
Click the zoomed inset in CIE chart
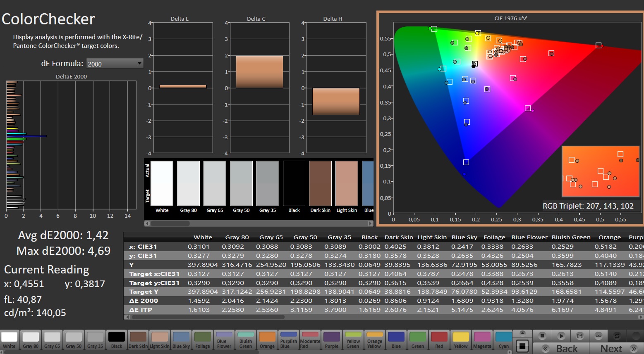tap(601, 171)
